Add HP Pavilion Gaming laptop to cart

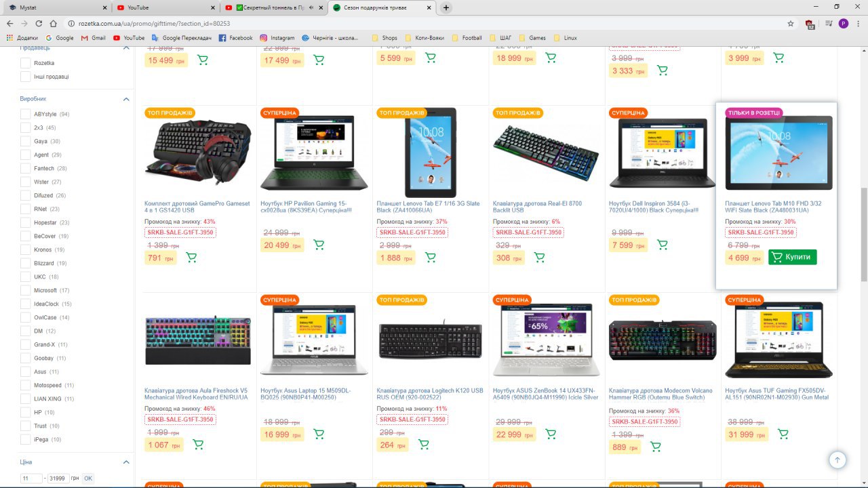click(x=319, y=245)
